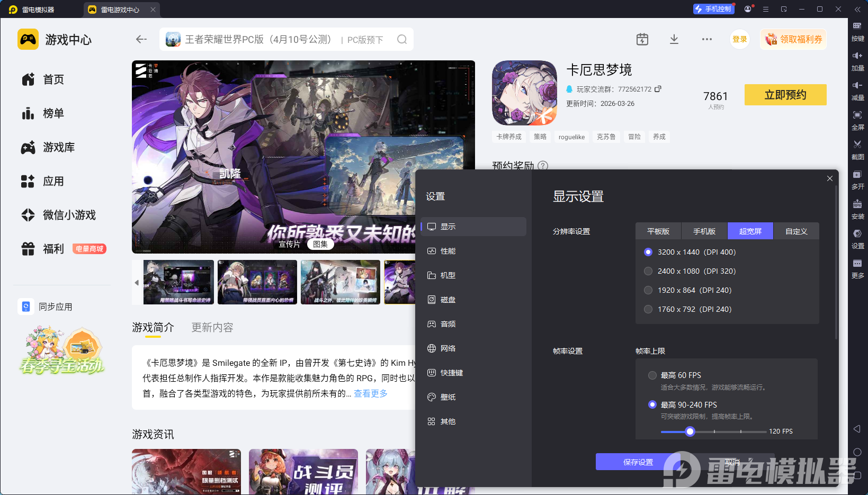Open the calendar check-in icon
Image resolution: width=868 pixels, height=495 pixels.
coord(642,39)
